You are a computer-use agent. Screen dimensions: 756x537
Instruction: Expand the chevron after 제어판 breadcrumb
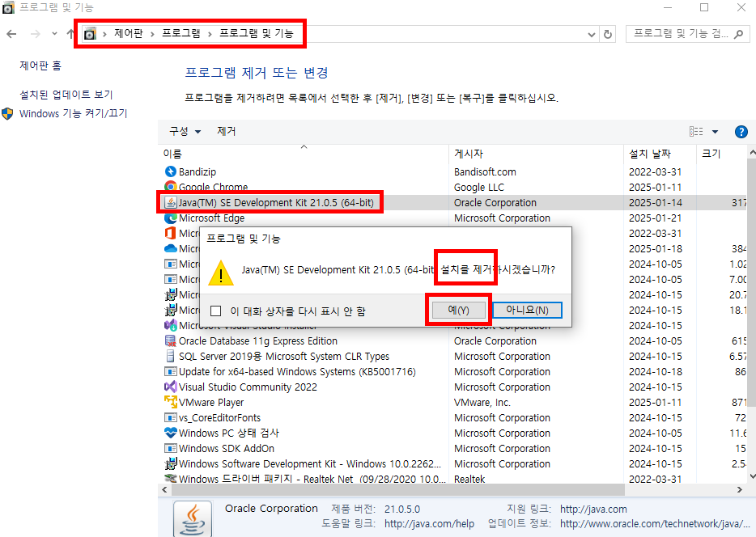pyautogui.click(x=152, y=34)
